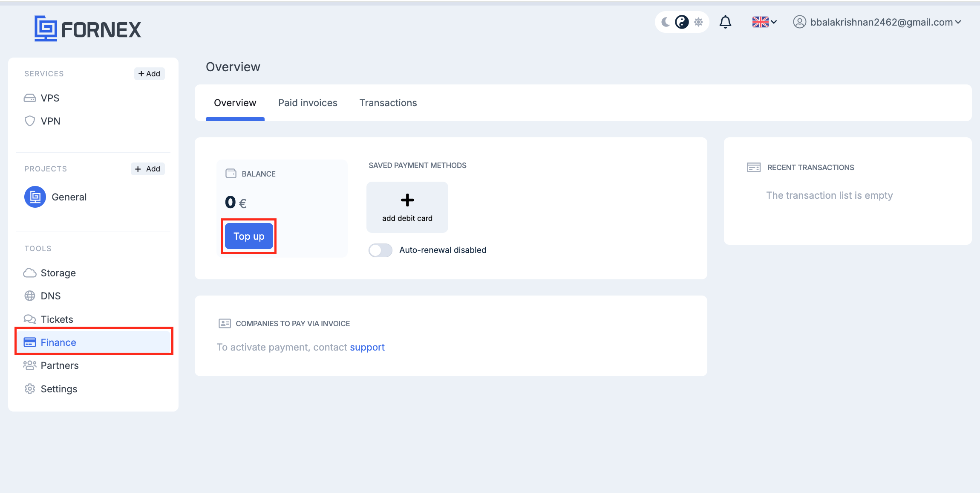
Task: Switch to Paid invoices tab
Action: (308, 102)
